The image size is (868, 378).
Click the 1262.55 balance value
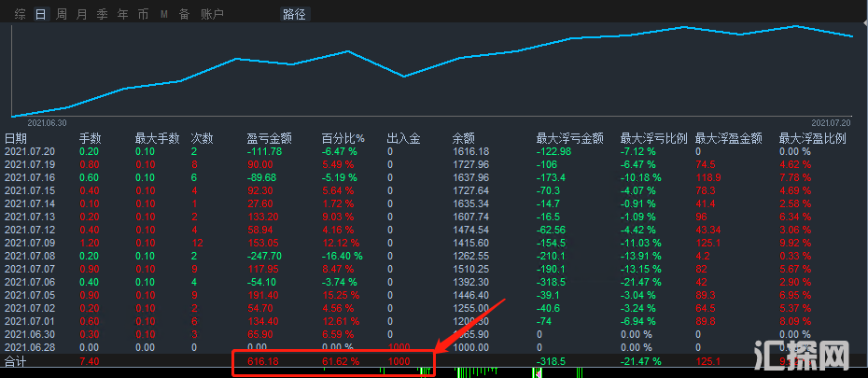470,257
